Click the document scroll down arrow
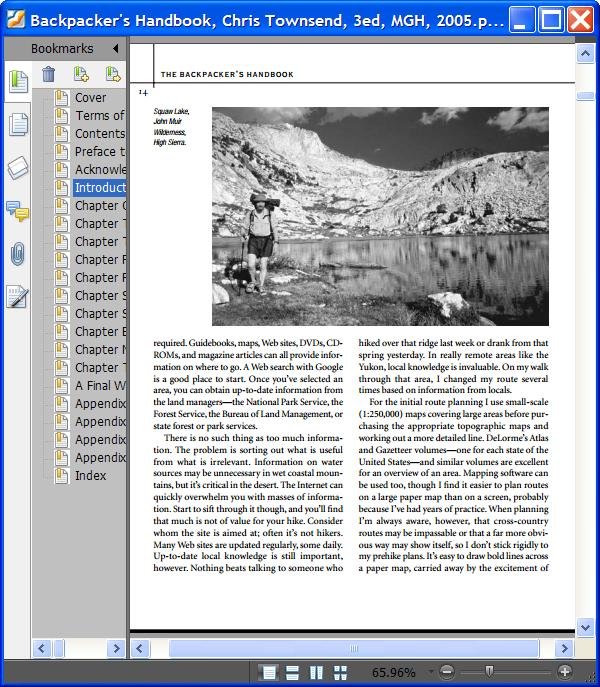 [585, 627]
